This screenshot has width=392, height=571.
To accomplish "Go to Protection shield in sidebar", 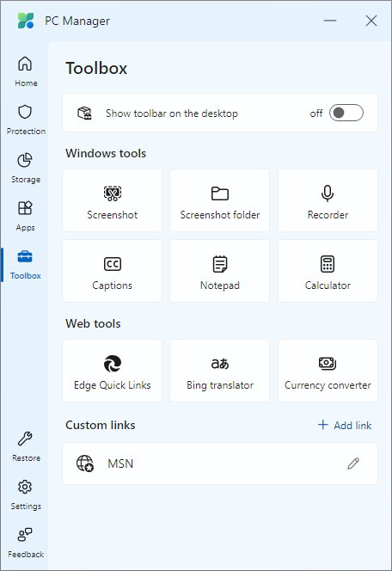I will coord(25,120).
